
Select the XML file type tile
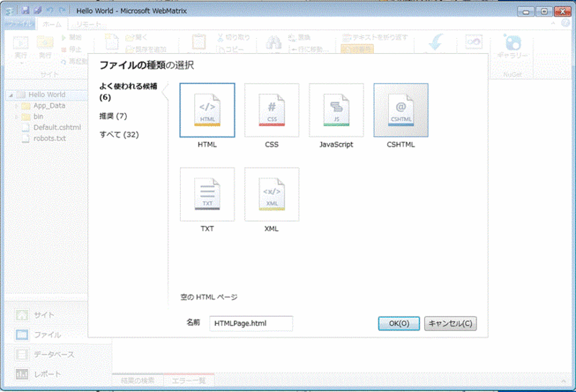point(272,194)
